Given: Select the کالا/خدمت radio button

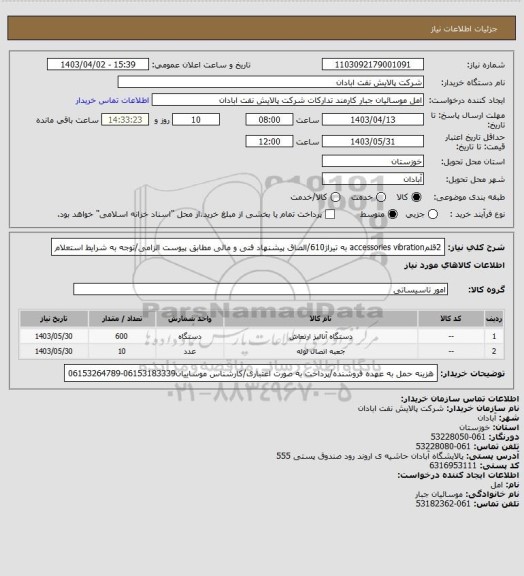Looking at the screenshot, I should pos(335,197).
